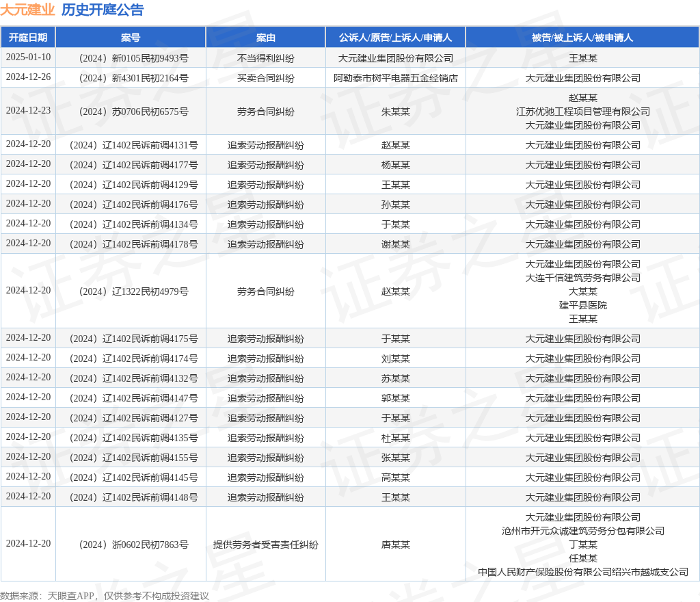Select plaintiff 苏某某
This screenshot has width=700, height=602.
(396, 379)
